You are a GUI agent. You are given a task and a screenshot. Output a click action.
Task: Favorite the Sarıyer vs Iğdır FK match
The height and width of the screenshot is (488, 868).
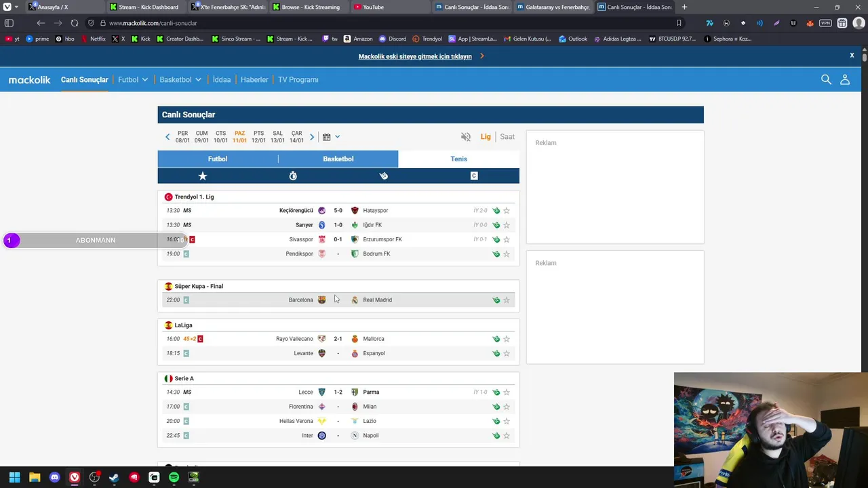point(507,225)
